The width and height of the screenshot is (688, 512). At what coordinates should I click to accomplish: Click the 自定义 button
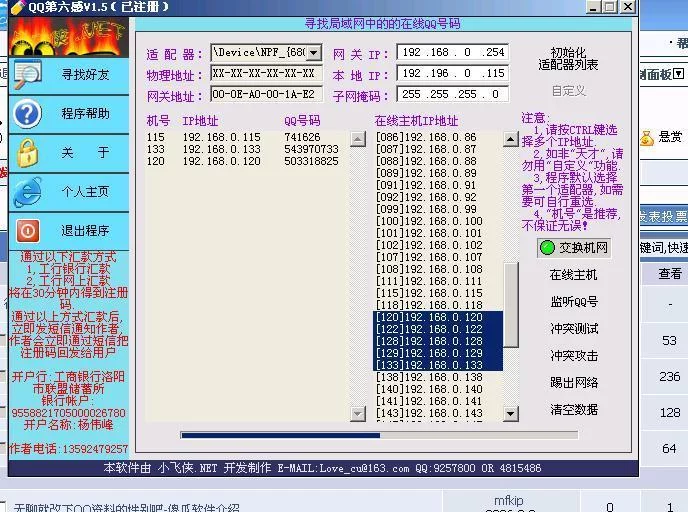click(x=569, y=91)
